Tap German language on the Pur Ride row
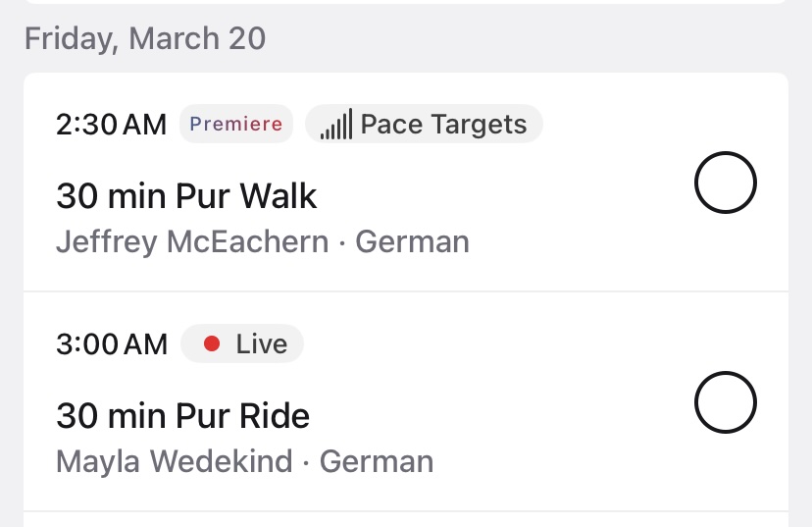812x527 pixels. (377, 460)
